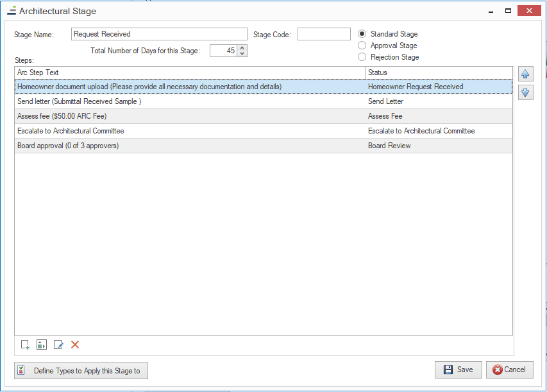547x392 pixels.
Task: Edit the selected step using the pencil icon
Action: [x=58, y=345]
